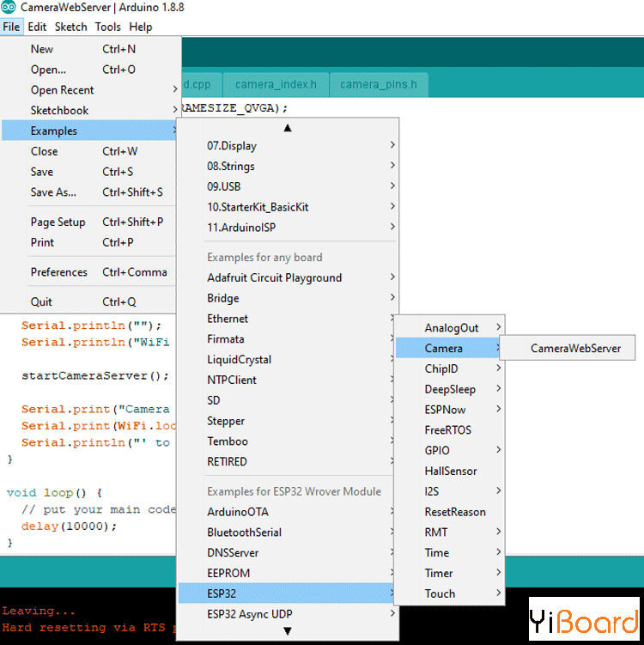Click the up arrow in Examples submenu
Screen dimensions: 644x645
click(x=288, y=128)
